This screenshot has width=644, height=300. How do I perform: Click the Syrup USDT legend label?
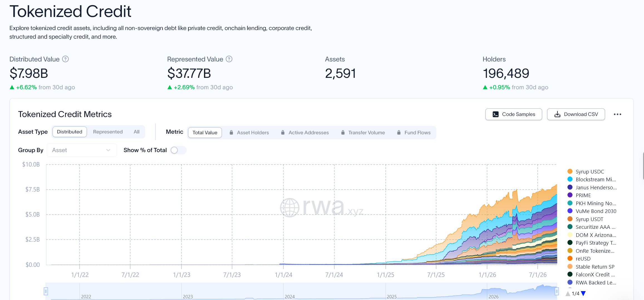click(589, 219)
